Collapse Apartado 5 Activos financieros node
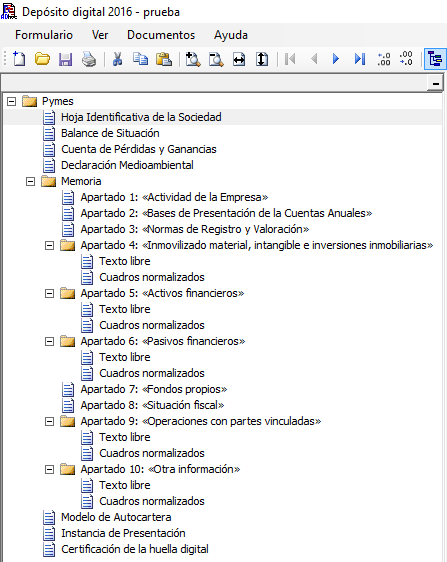The image size is (447, 562). click(x=49, y=294)
